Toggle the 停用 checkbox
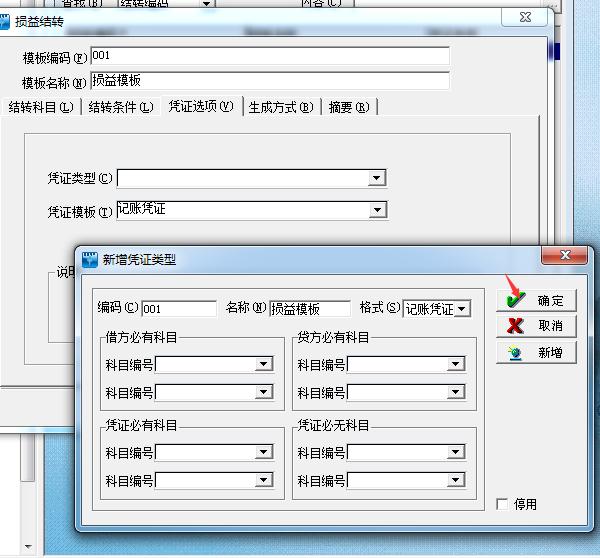Viewport: 600px width, 558px height. [502, 504]
